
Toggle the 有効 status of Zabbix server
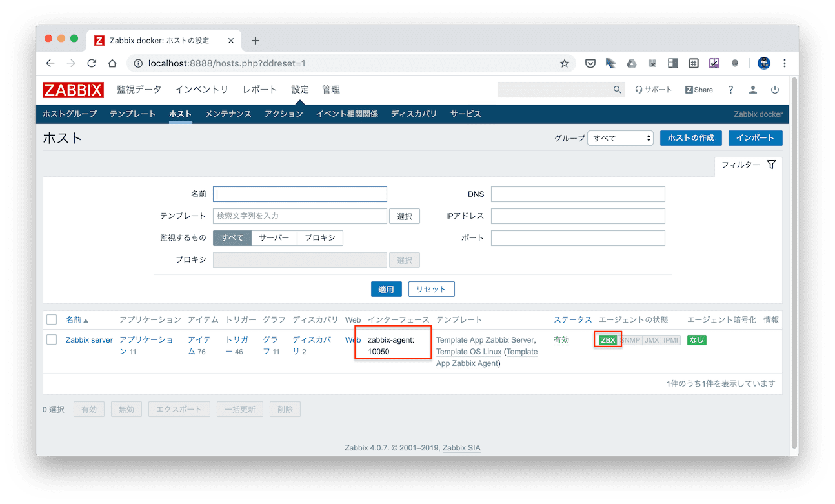tap(561, 340)
